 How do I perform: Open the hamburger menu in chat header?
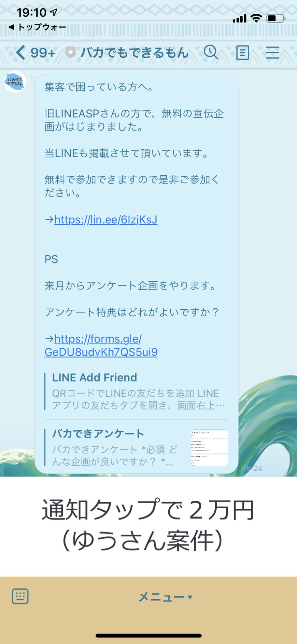[x=272, y=53]
